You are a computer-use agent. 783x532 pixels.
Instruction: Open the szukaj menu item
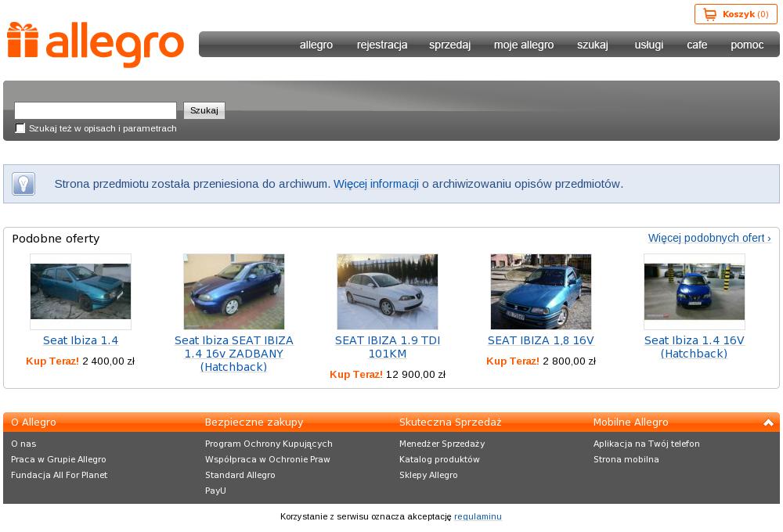[x=593, y=45]
